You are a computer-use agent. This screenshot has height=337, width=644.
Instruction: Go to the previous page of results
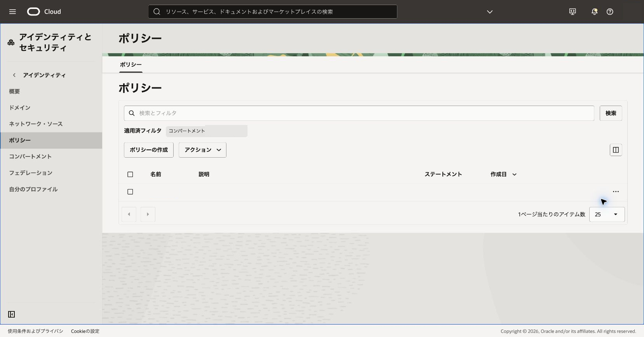[x=129, y=214]
